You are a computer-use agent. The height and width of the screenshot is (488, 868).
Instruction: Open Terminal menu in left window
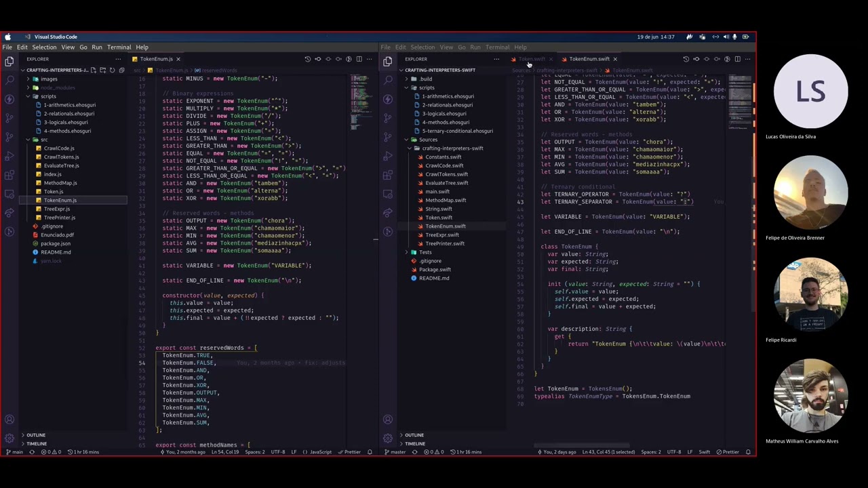click(119, 47)
